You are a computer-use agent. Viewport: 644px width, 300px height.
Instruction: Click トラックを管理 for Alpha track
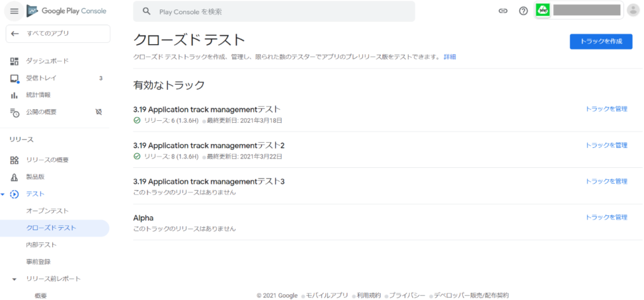point(606,218)
